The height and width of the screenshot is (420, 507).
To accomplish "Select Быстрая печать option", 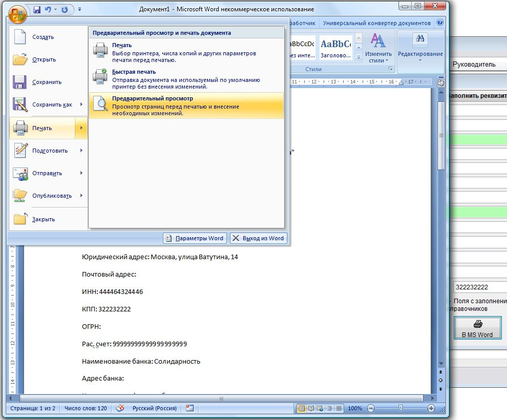I will 186,79.
